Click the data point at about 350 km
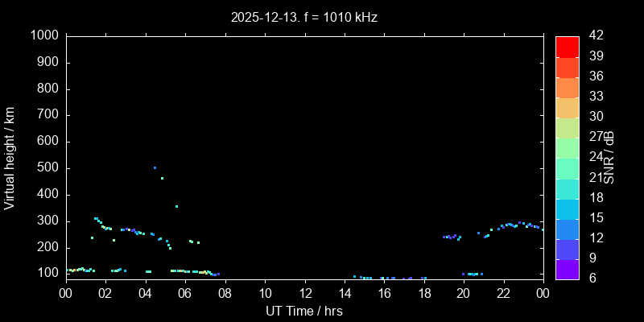Screen dimensions: 644x322 tap(176, 206)
